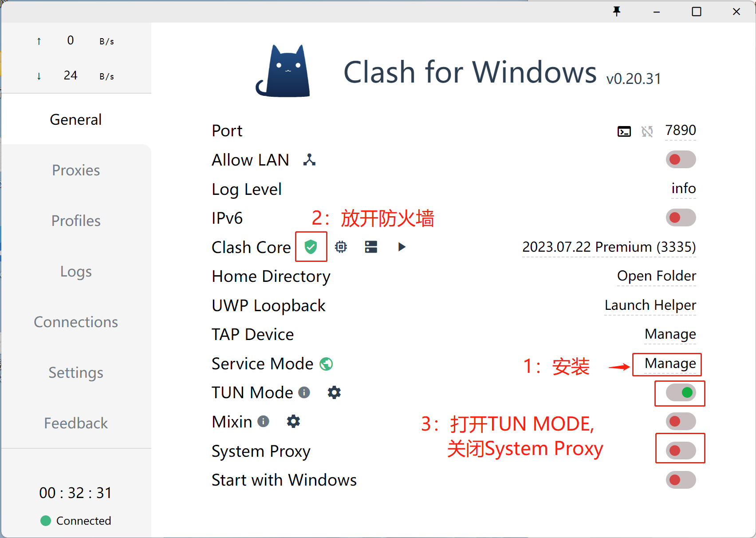Viewport: 756px width, 538px height.
Task: Toggle the IPv6 switch
Action: tap(681, 218)
